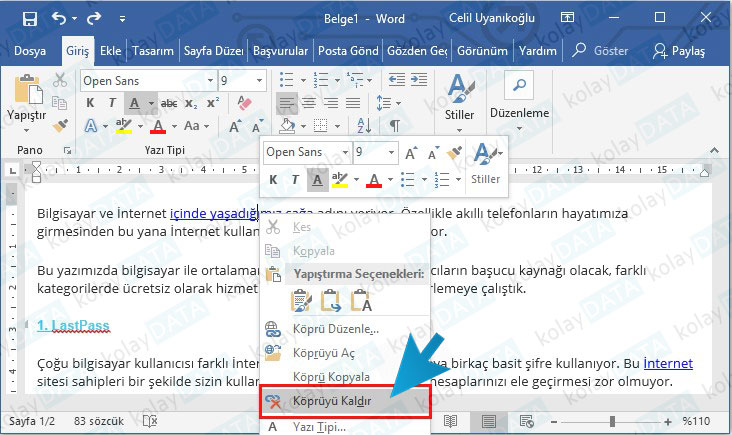Screen dimensions: 732x435
Task: Toggle superscript x² in the ribbon
Action: coord(213,103)
